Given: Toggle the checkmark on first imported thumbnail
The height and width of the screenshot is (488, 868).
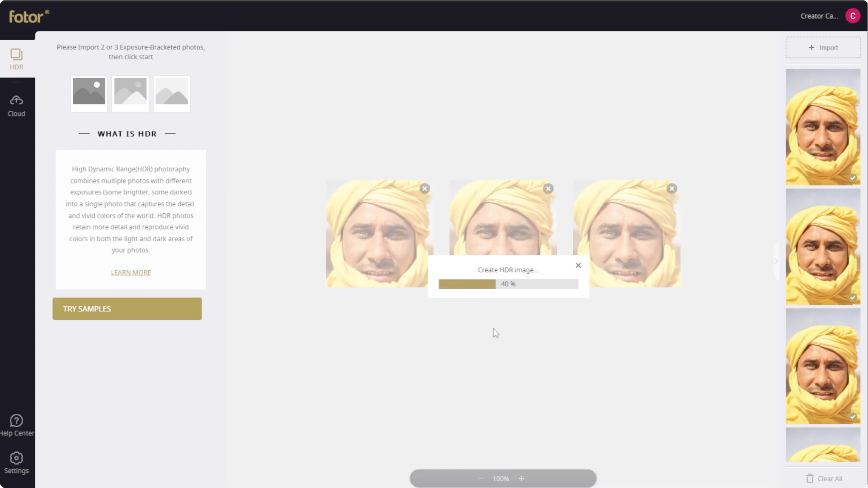Looking at the screenshot, I should pos(852,178).
